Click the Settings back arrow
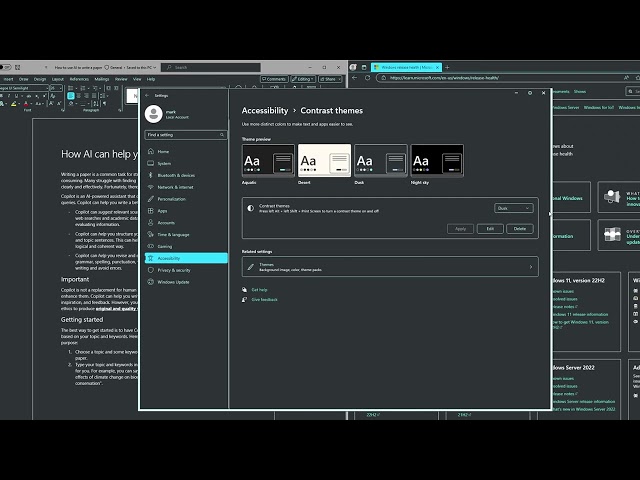640x480 pixels. pos(147,95)
